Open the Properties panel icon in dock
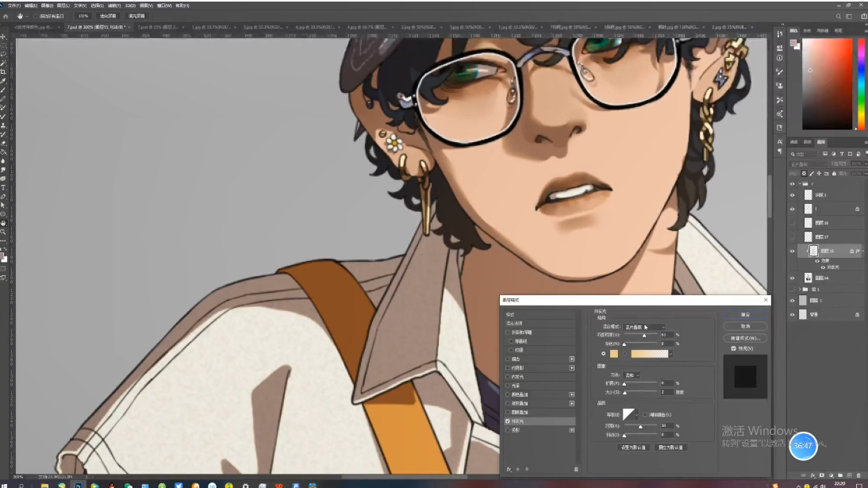Viewport: 868px width, 488px height. (x=779, y=47)
